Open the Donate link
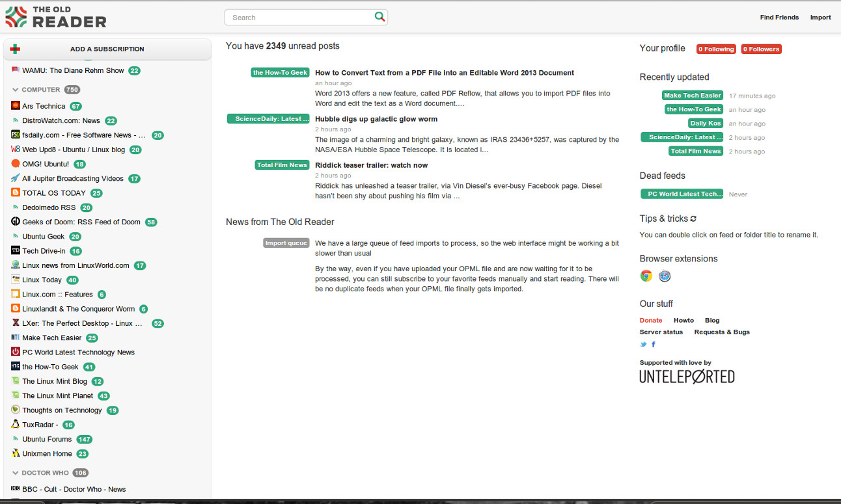841x504 pixels. pos(651,321)
